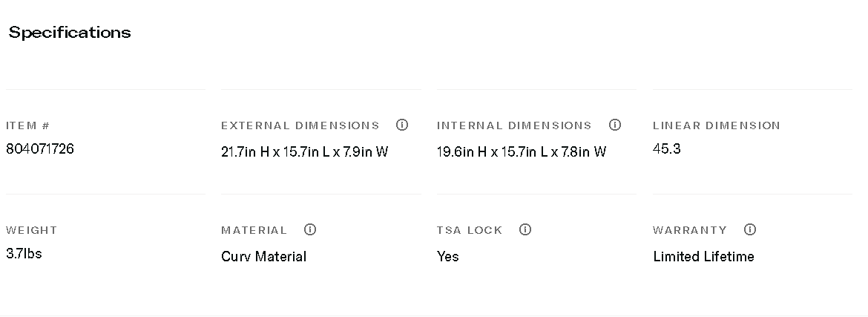
Task: Select the linear dimension value 45.3
Action: [667, 148]
